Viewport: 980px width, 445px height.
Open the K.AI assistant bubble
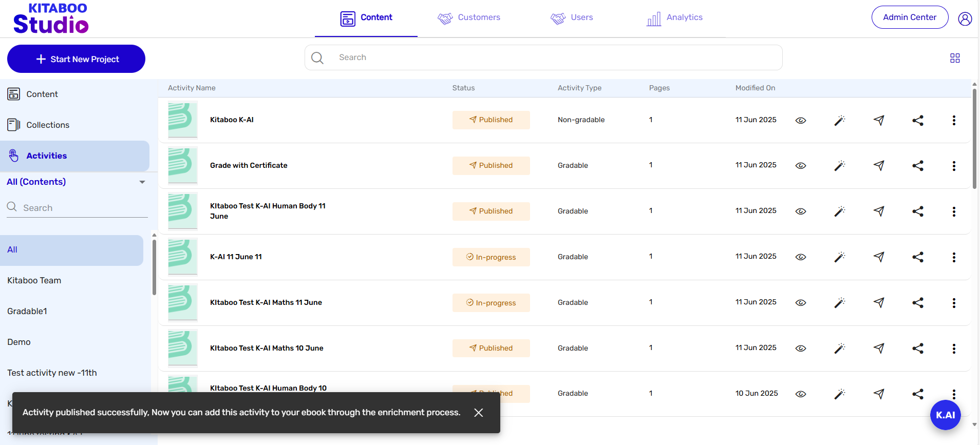pos(945,415)
